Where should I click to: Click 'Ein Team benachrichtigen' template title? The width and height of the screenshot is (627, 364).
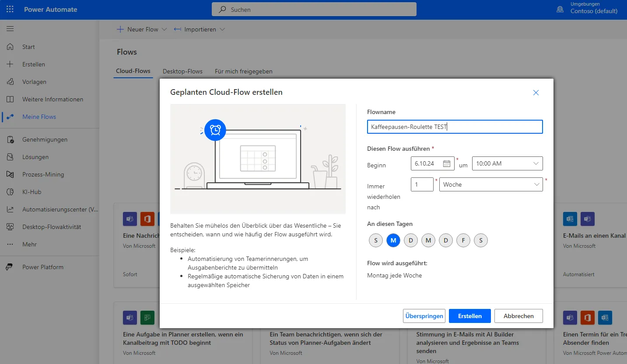point(326,339)
